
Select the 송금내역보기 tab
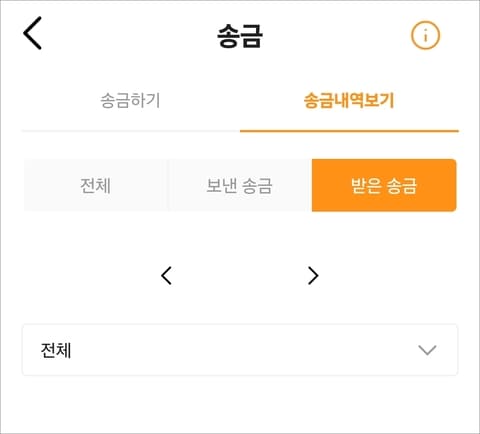[349, 101]
